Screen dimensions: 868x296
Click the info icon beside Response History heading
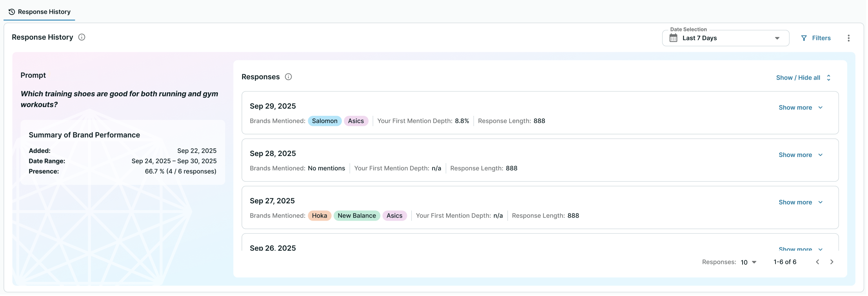[82, 37]
